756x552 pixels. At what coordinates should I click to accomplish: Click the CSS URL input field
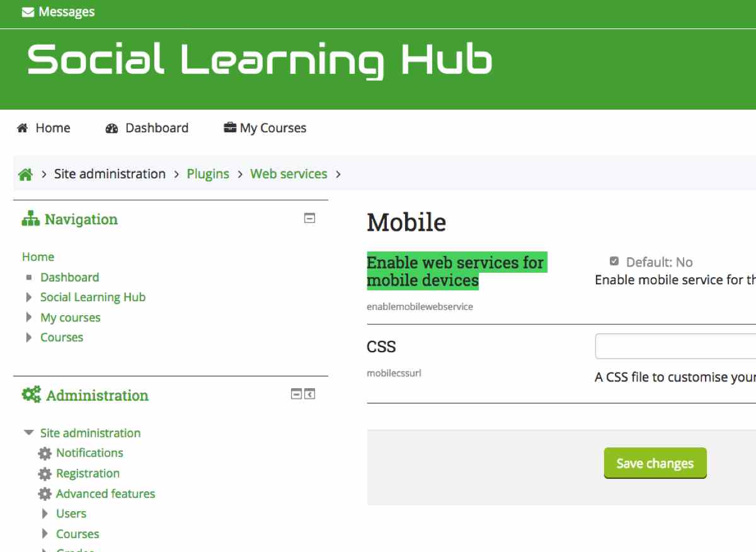(x=674, y=346)
